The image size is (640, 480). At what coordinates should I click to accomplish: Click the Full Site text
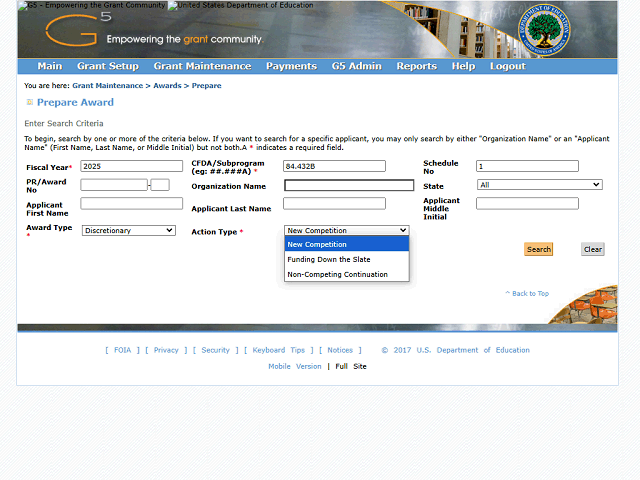(351, 367)
